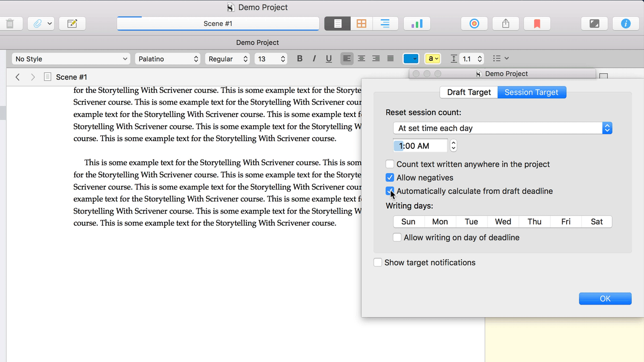This screenshot has height=362, width=644.
Task: Switch to corkboard view mode
Action: point(361,24)
